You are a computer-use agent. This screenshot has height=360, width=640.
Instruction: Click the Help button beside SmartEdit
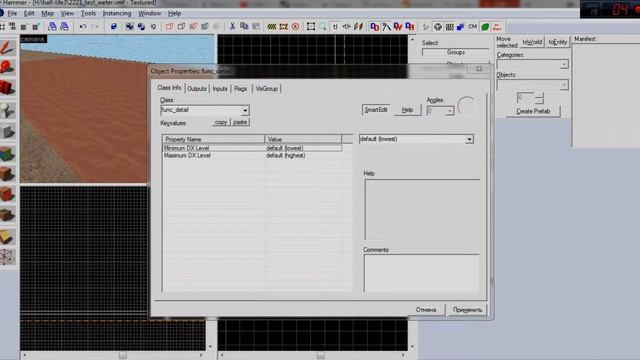407,110
